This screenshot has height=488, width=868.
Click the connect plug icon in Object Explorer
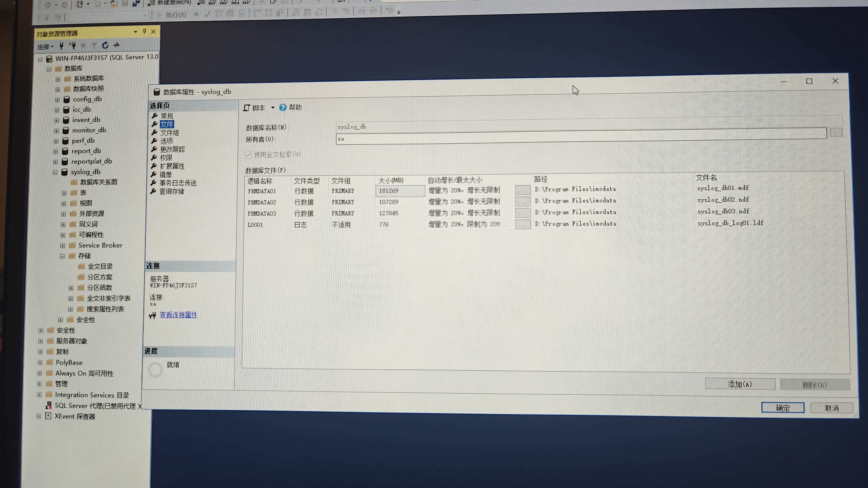click(61, 46)
